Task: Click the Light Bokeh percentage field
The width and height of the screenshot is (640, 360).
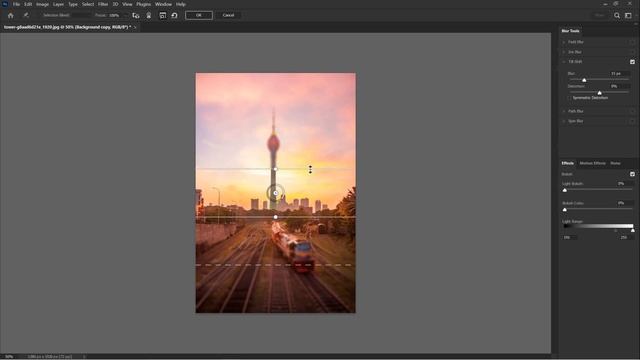Action: pos(624,184)
